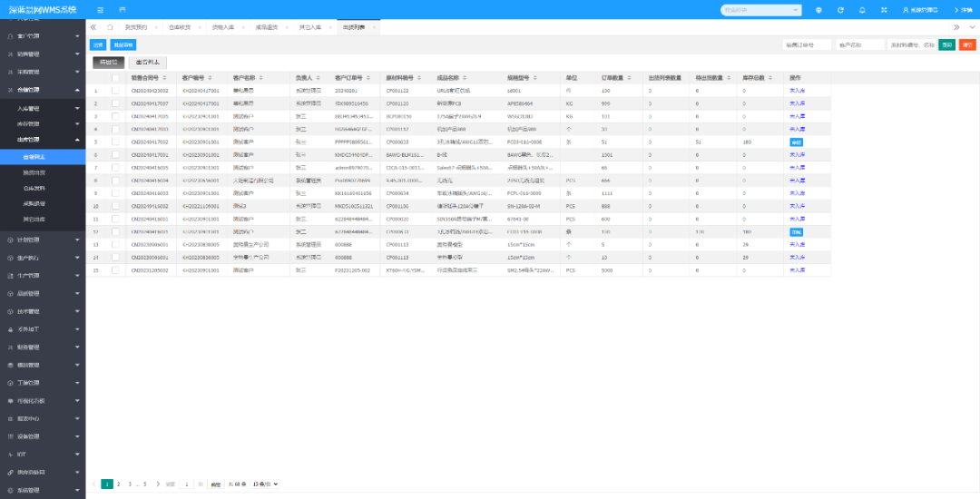Sort by the 客户编号 column sort icon
Screen dimensions: 980x499
(x=210, y=78)
